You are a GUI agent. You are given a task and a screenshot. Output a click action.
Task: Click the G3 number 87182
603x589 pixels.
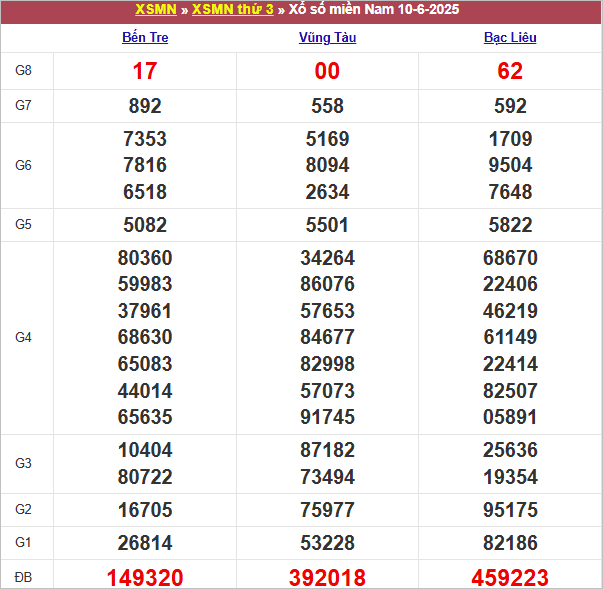327,450
